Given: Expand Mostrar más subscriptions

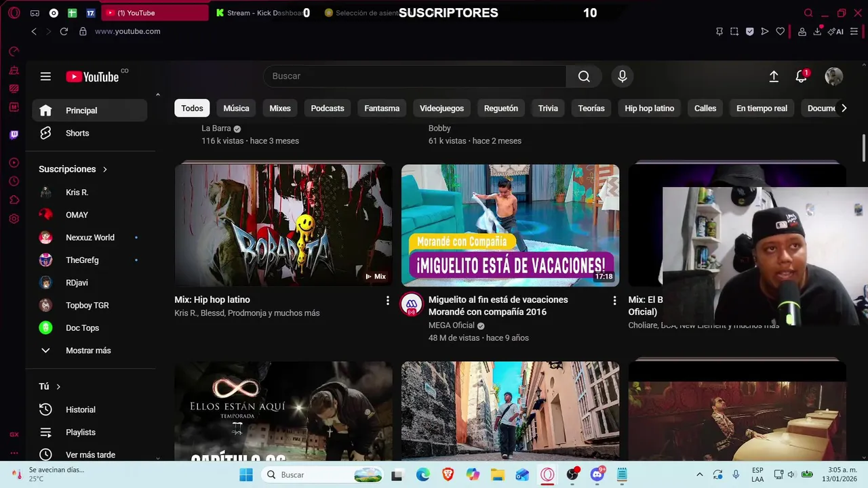Looking at the screenshot, I should 90,350.
